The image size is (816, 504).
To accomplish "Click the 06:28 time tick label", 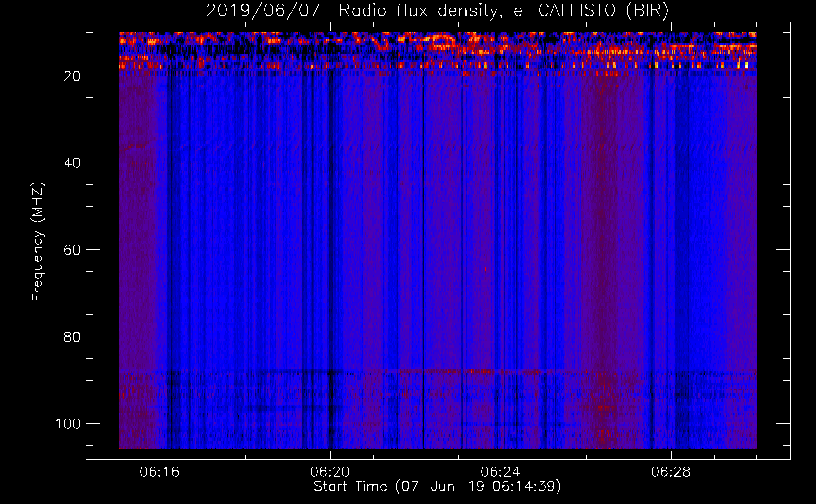I will (x=671, y=472).
